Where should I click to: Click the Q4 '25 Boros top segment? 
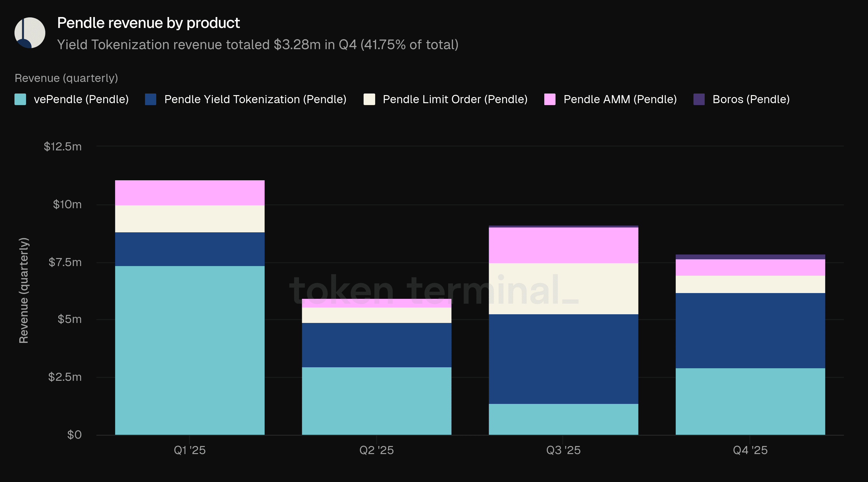pyautogui.click(x=750, y=257)
